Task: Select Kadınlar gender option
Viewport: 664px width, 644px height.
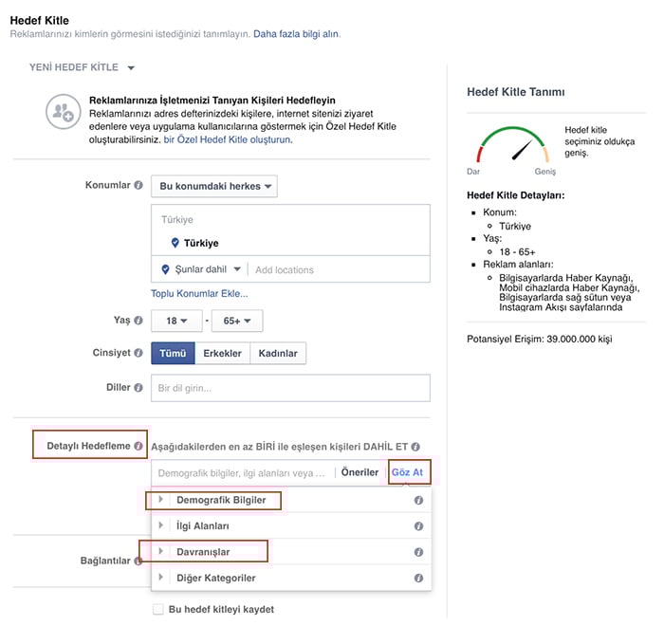Action: pyautogui.click(x=278, y=353)
